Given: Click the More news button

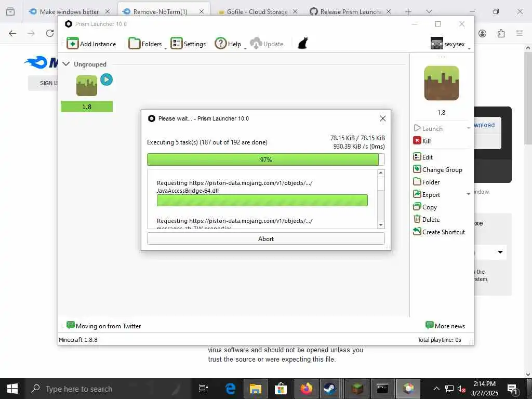Looking at the screenshot, I should click(x=445, y=326).
